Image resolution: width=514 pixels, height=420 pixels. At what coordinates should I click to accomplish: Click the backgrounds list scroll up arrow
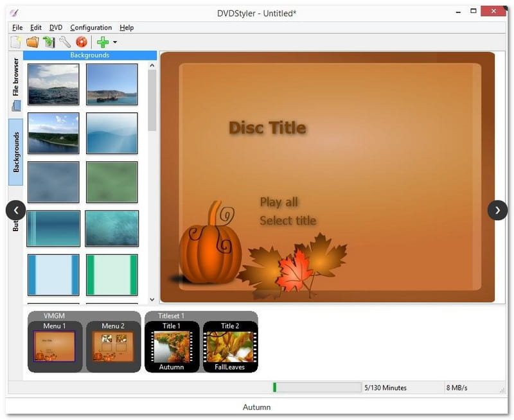(x=152, y=66)
